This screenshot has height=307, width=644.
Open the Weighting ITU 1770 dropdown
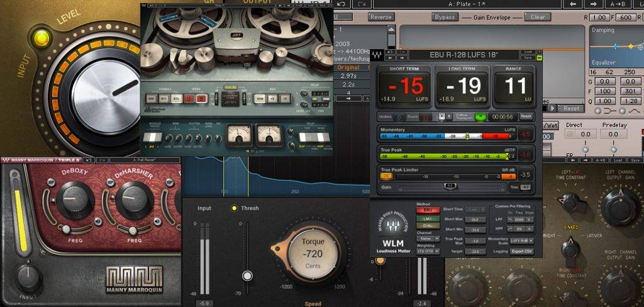tap(428, 251)
